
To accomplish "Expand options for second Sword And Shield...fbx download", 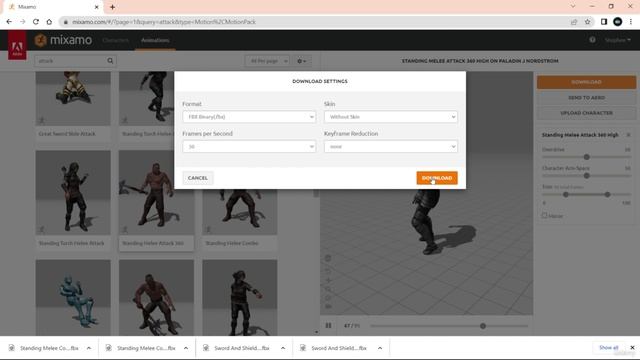I will coord(380,348).
